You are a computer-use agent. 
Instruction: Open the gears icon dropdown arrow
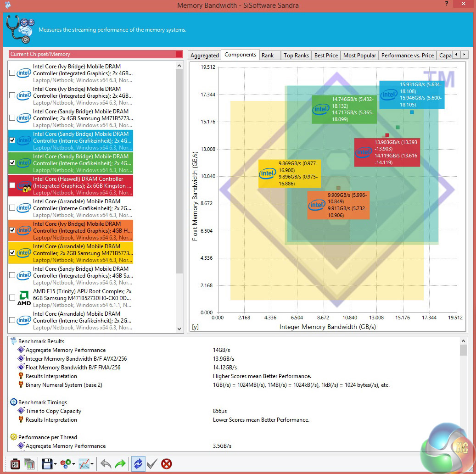pos(74,464)
